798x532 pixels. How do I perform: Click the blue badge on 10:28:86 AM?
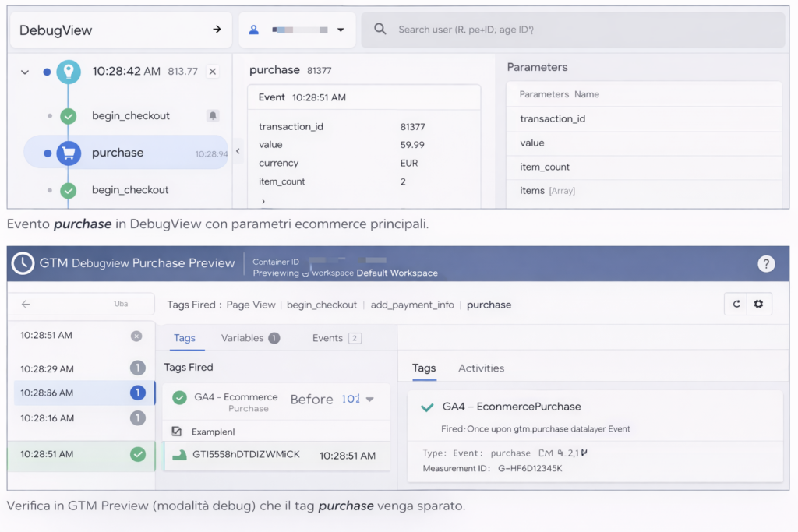(x=137, y=393)
